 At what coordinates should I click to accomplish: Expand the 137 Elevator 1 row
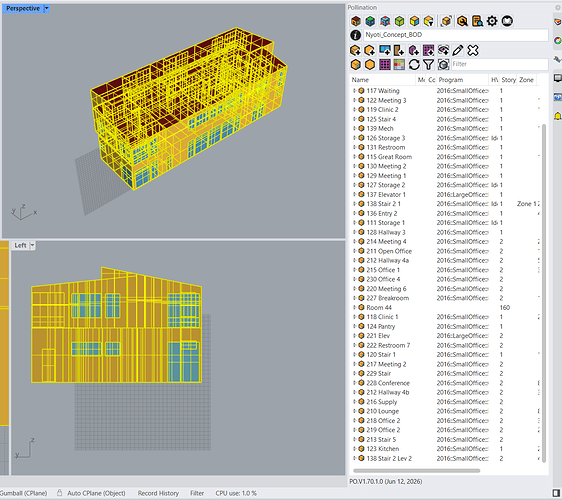click(x=354, y=194)
